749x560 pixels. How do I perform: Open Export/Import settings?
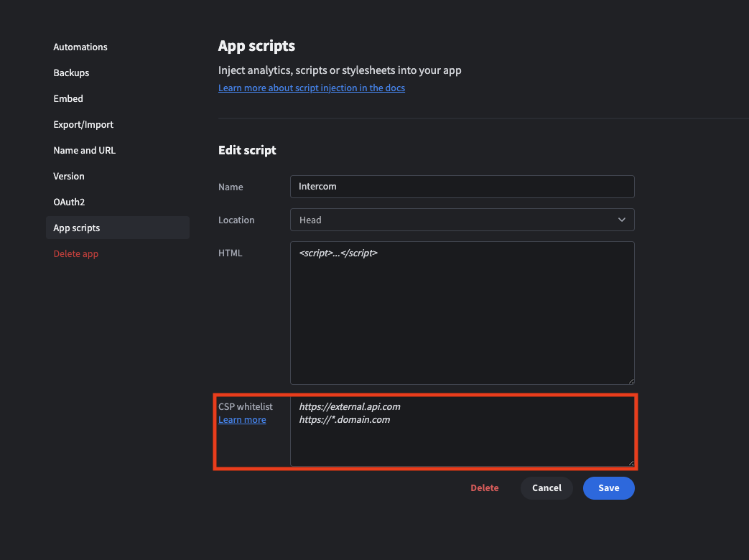pyautogui.click(x=83, y=124)
